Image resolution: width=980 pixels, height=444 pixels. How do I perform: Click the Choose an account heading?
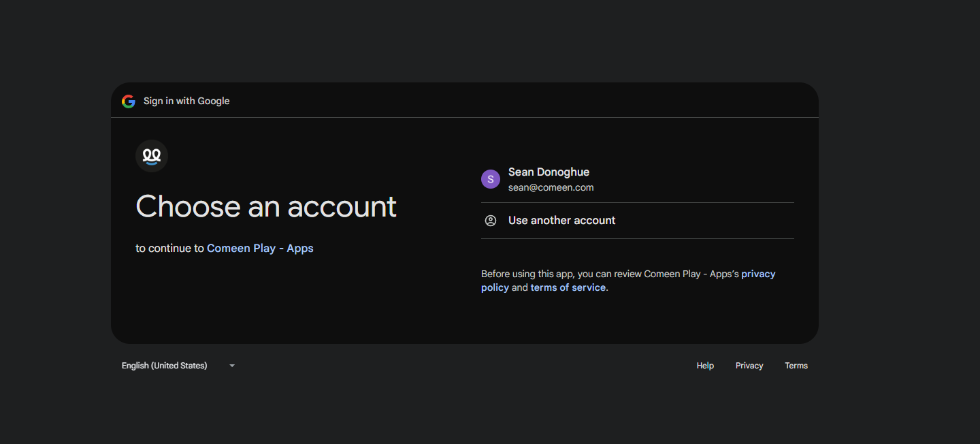point(266,206)
